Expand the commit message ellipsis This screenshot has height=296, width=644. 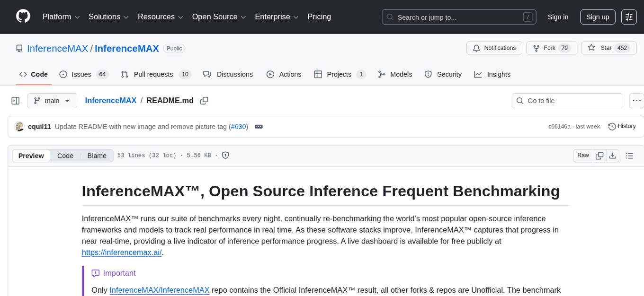click(x=259, y=127)
